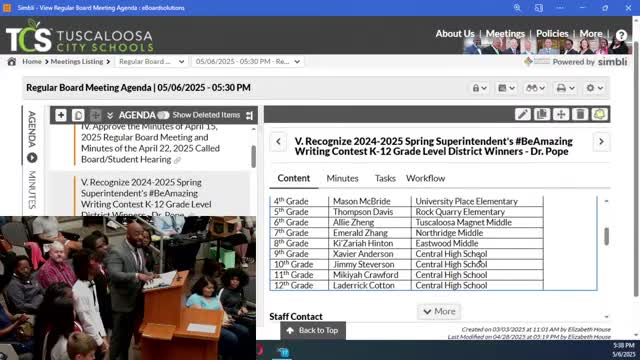Click the plus add agenda item icon
640x360 pixels.
[61, 115]
